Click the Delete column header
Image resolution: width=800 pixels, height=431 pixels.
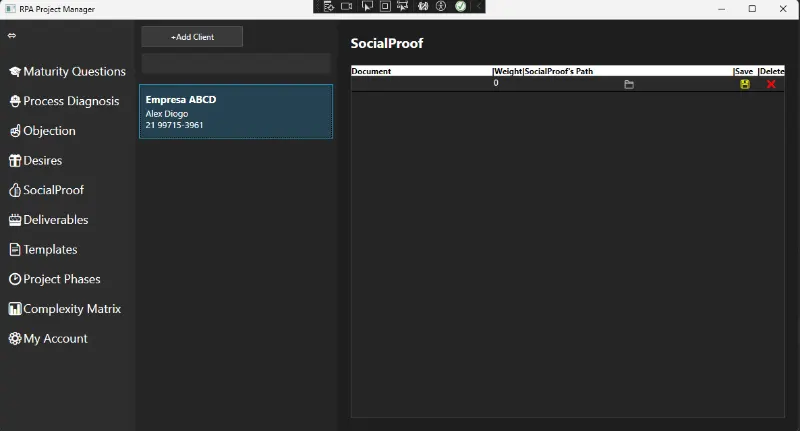pos(772,71)
